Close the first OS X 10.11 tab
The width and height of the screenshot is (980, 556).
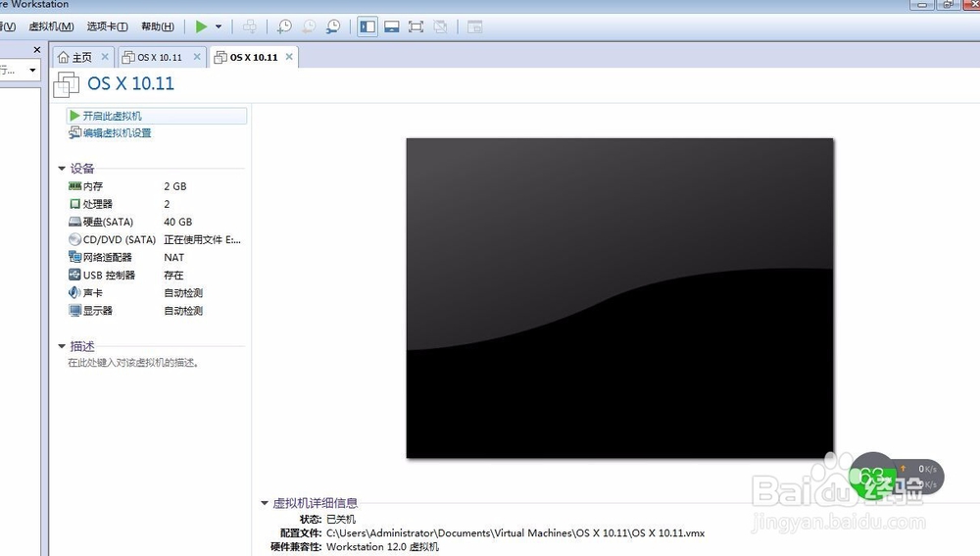pyautogui.click(x=197, y=56)
